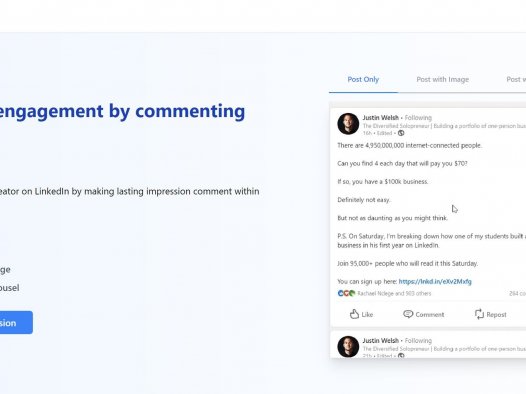Image resolution: width=526 pixels, height=394 pixels.
Task: Open Justin Welsh name in second post
Action: tap(380, 341)
